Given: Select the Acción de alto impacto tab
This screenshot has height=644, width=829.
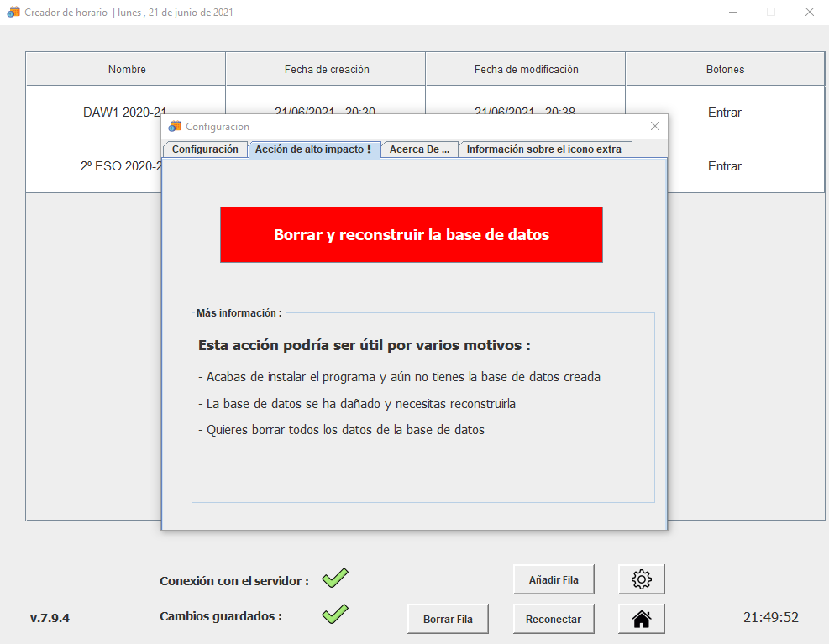Looking at the screenshot, I should (x=313, y=149).
